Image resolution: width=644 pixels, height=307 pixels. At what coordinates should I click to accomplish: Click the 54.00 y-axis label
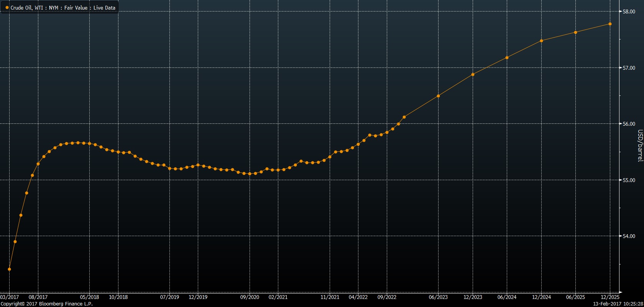click(629, 236)
